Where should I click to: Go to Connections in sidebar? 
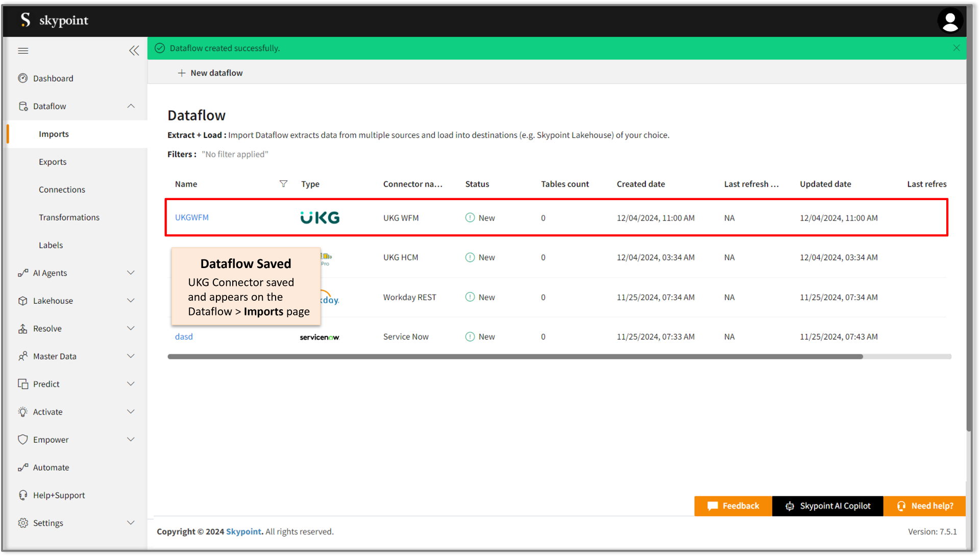(x=62, y=189)
